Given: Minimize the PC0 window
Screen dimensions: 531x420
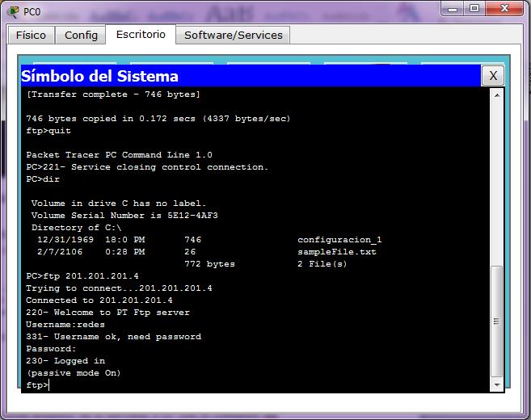Looking at the screenshot, I should click(x=453, y=9).
